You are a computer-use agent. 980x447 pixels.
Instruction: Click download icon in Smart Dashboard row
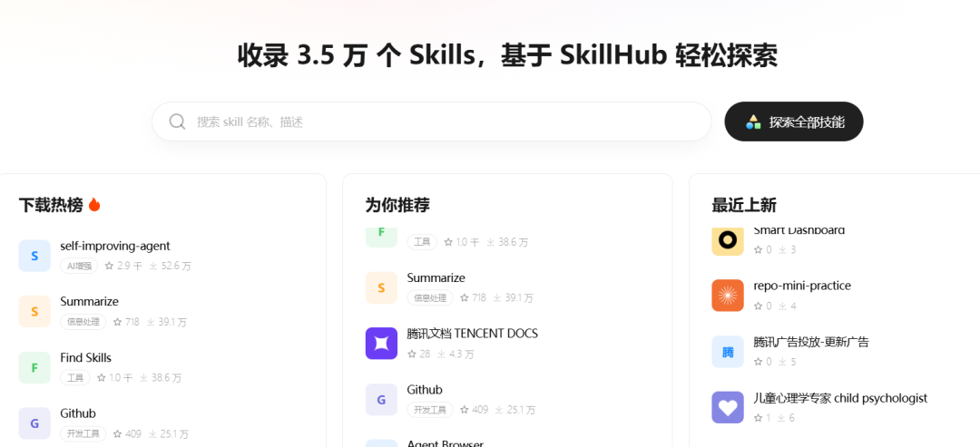click(781, 249)
